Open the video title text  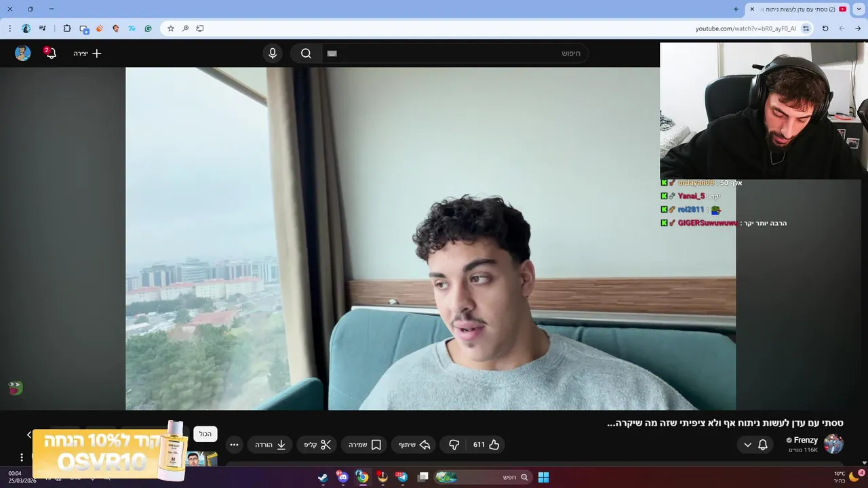point(725,423)
